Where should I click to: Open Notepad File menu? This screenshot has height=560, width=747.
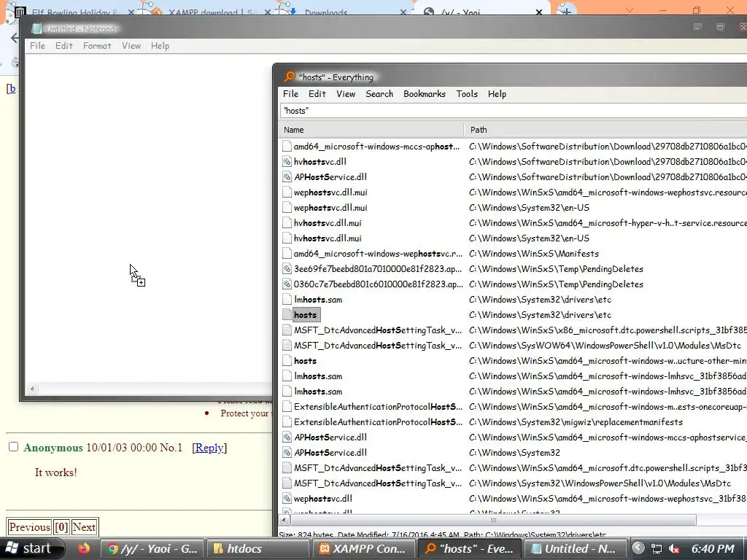point(38,46)
